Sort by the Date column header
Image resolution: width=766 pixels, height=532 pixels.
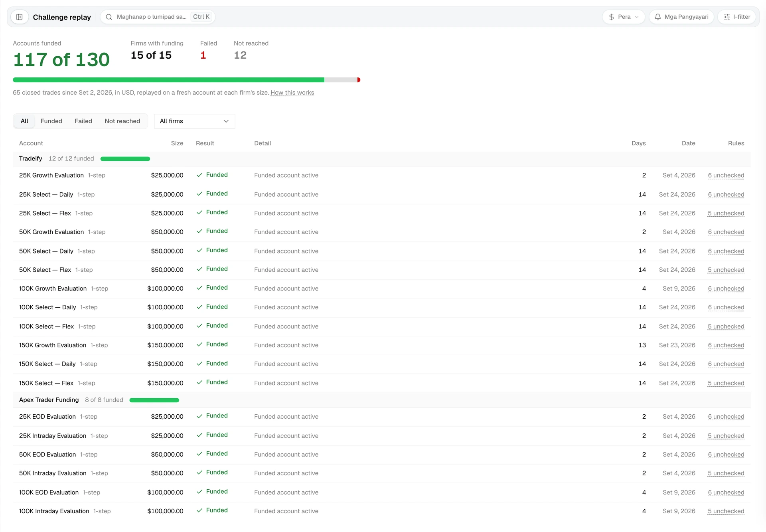(689, 143)
